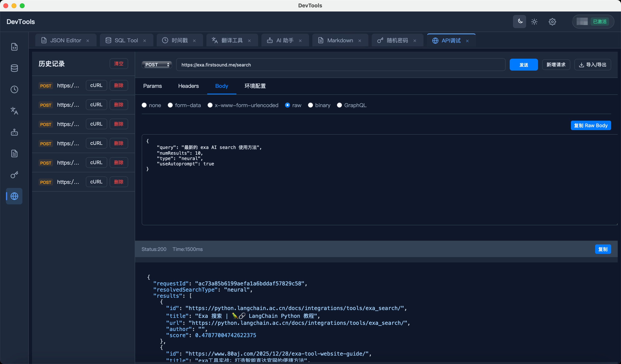Click the request URL input field
This screenshot has height=364, width=621.
[340, 64]
